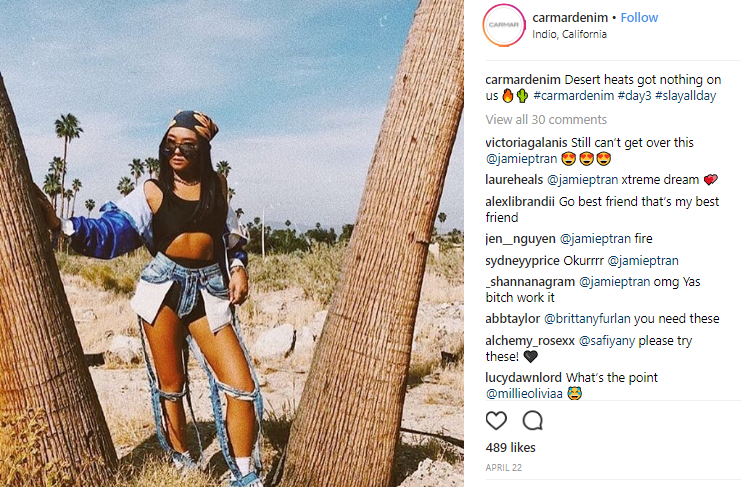Open the Indio, California location page
Screen dimensions: 741x487
click(569, 34)
